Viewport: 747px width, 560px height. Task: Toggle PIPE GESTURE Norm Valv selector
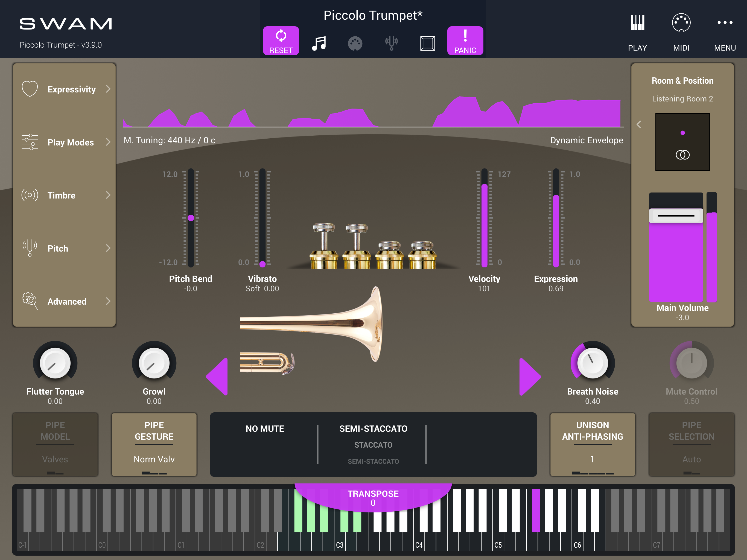[154, 444]
